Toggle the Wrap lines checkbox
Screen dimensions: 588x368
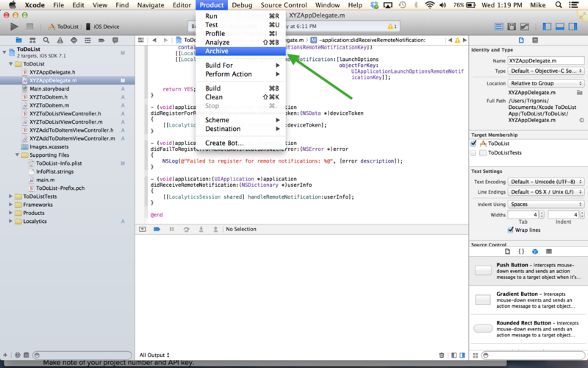(x=510, y=230)
